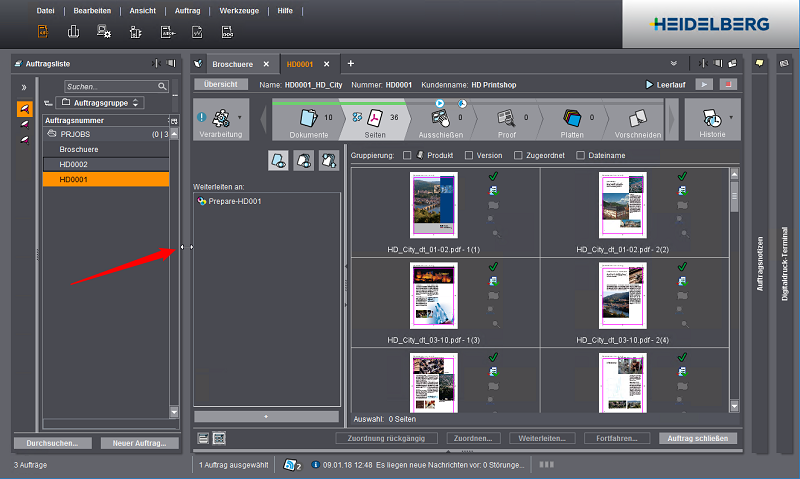Open the Werkzeuge menu
The image size is (800, 479).
[x=237, y=10]
